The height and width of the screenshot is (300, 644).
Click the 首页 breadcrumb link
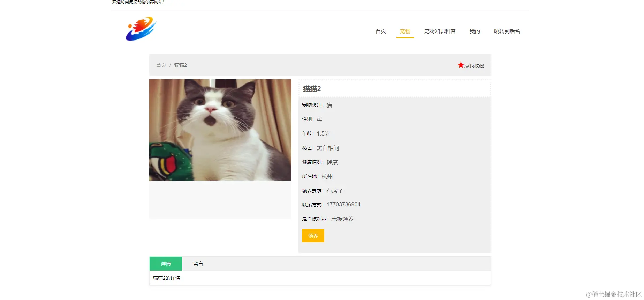click(161, 65)
